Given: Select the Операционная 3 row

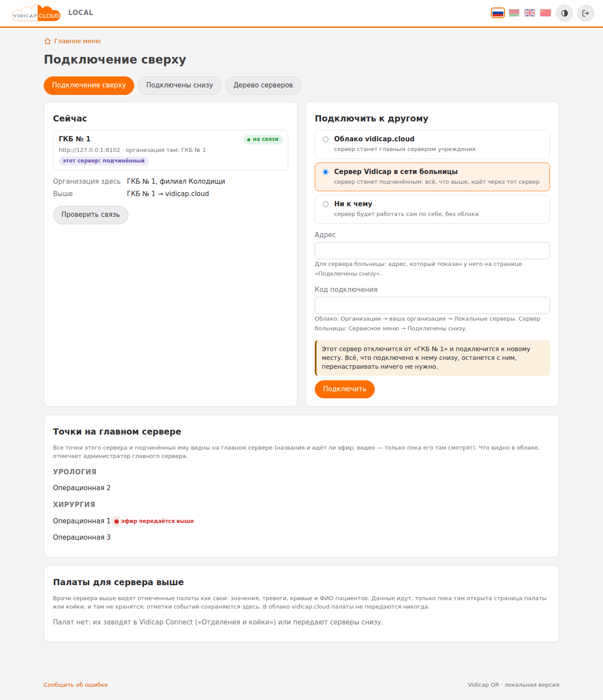Looking at the screenshot, I should click(82, 537).
